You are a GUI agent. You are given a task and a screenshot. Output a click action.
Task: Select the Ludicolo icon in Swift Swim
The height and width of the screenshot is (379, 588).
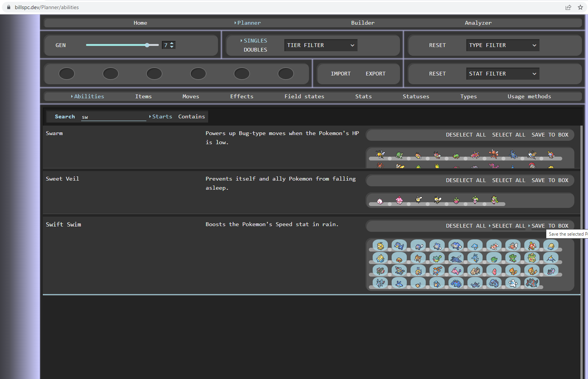(x=532, y=258)
